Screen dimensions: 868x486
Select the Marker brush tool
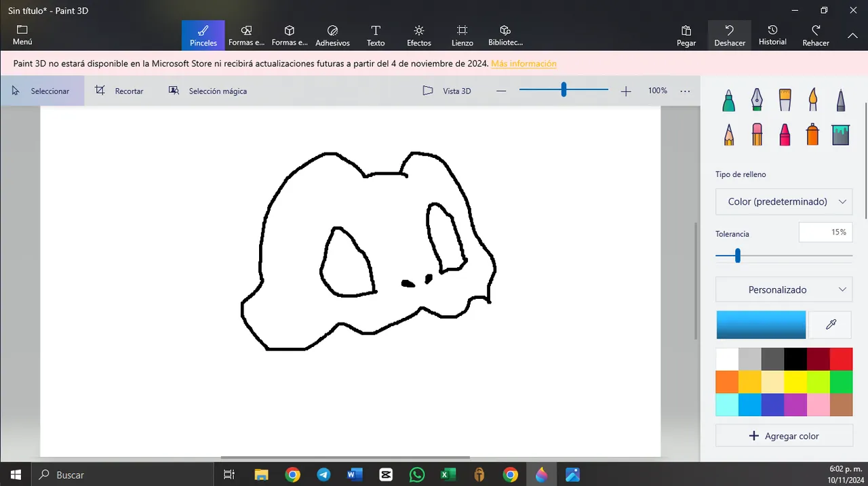728,100
